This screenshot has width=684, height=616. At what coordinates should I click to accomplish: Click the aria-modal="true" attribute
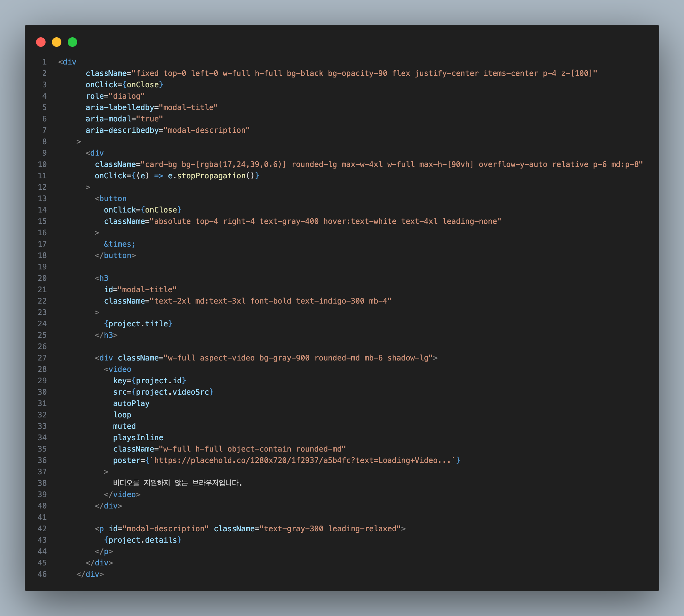tap(124, 119)
